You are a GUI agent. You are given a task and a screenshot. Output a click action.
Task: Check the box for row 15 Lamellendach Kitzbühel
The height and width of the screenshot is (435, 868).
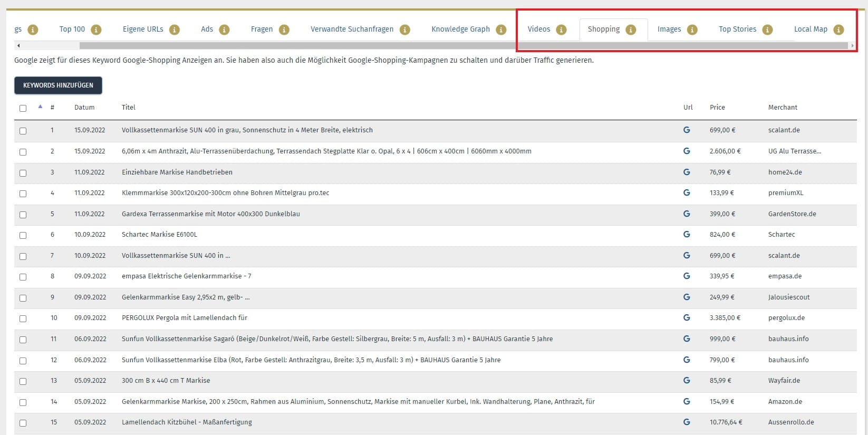tap(23, 423)
